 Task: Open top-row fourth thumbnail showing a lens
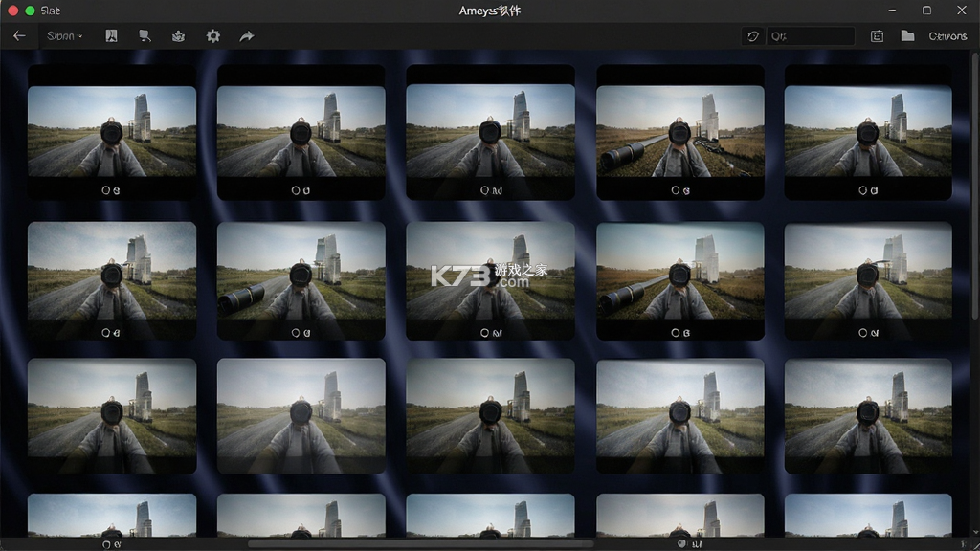pos(680,131)
